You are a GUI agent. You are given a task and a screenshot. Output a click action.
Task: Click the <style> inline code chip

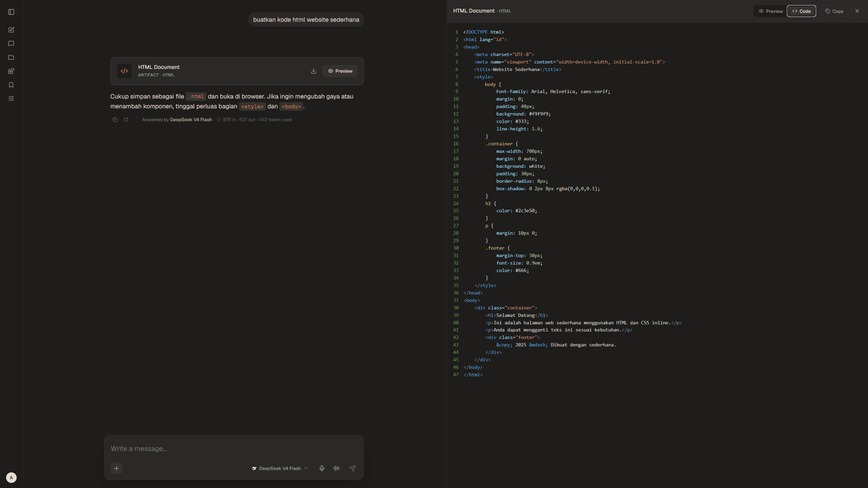pos(252,106)
